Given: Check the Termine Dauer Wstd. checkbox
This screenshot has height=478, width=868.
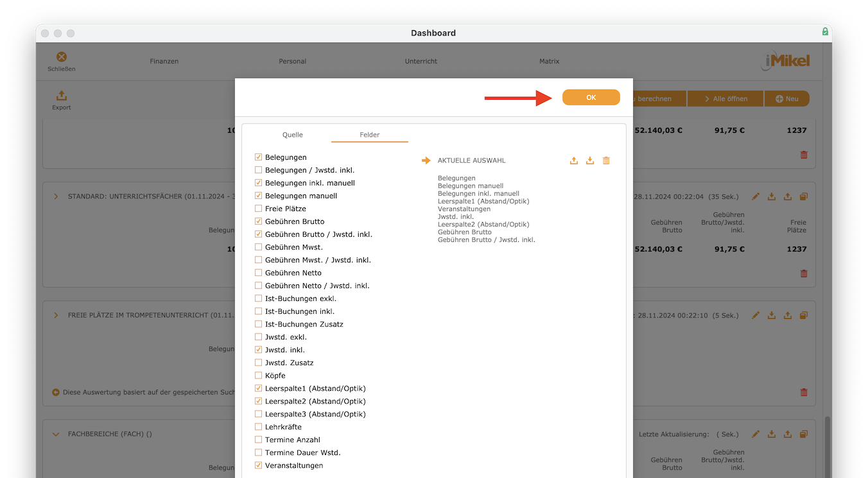Looking at the screenshot, I should 258,452.
